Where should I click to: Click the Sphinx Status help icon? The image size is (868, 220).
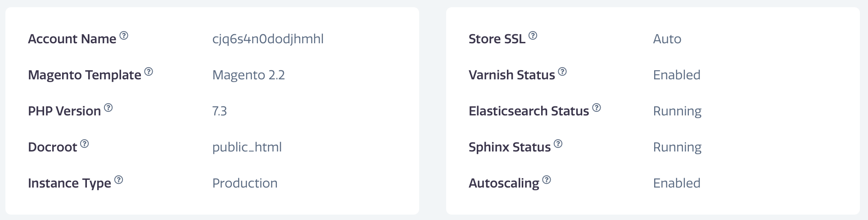tap(558, 144)
